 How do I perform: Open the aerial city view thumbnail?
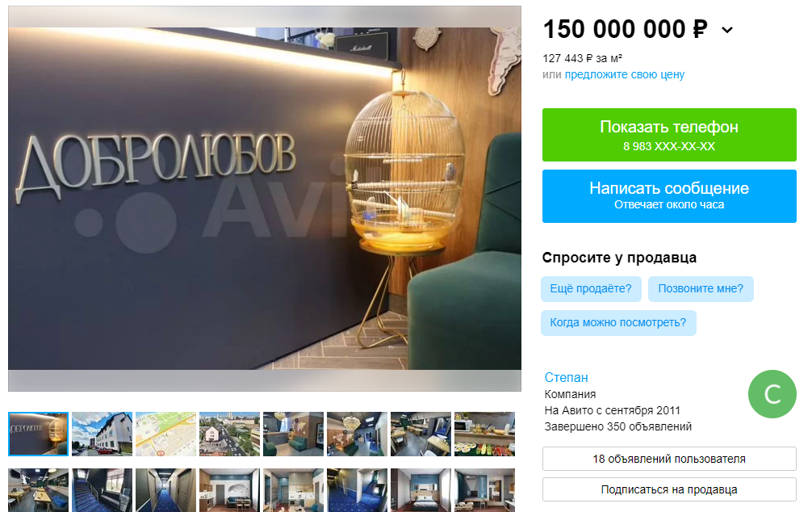229,434
